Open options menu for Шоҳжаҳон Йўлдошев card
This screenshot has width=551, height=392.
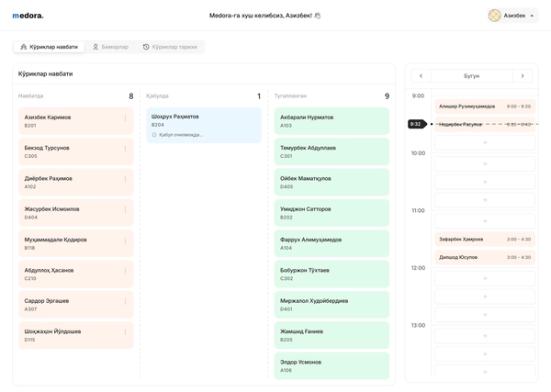(125, 332)
